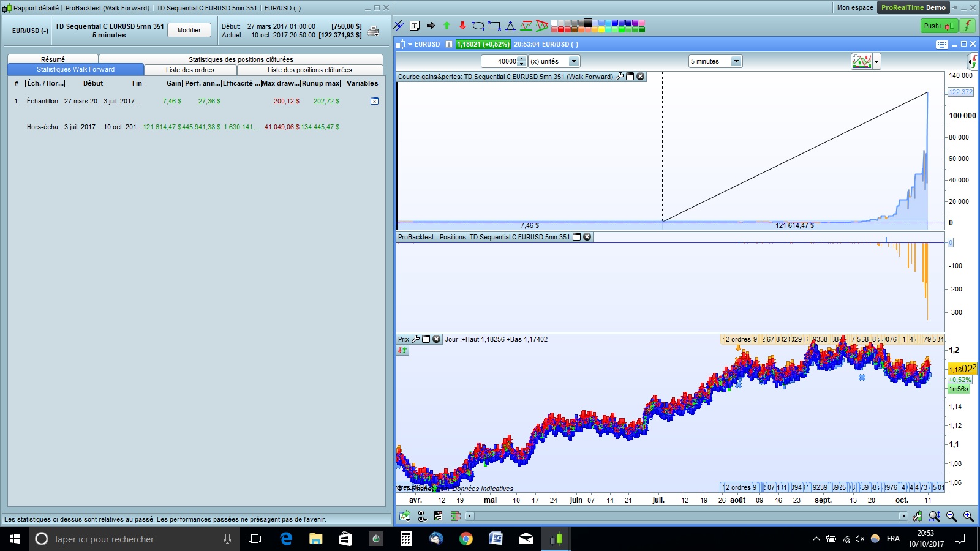The height and width of the screenshot is (551, 980).
Task: Click the Gain column header
Action: (x=174, y=83)
